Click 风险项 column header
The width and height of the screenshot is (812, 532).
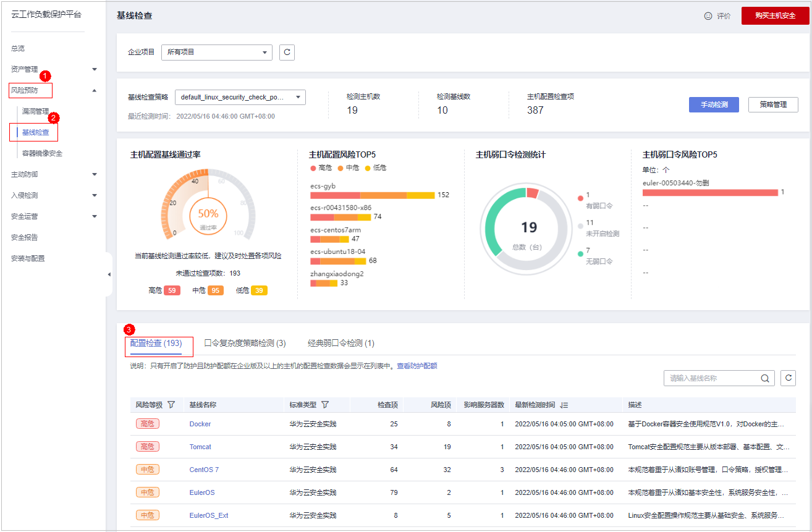[x=441, y=405]
